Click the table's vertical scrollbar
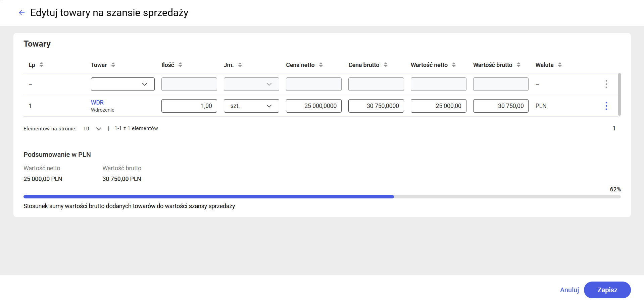644x304 pixels. 619,95
